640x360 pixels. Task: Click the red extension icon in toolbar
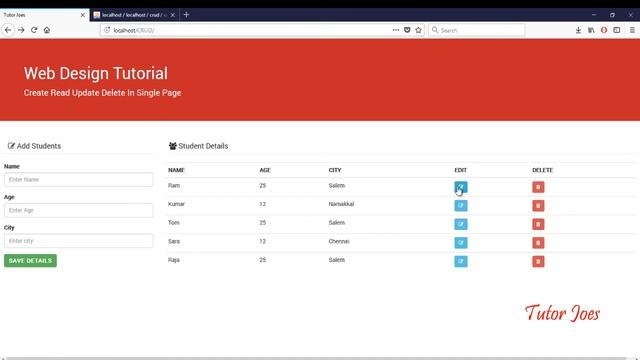pos(604,30)
